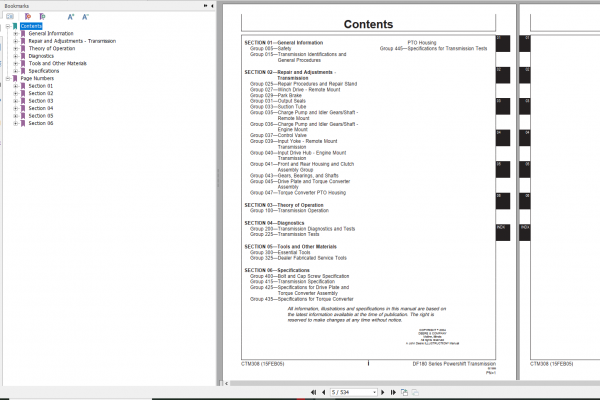Expand the Section 02 bookmark
Image resolution: width=600 pixels, height=400 pixels.
[x=16, y=93]
